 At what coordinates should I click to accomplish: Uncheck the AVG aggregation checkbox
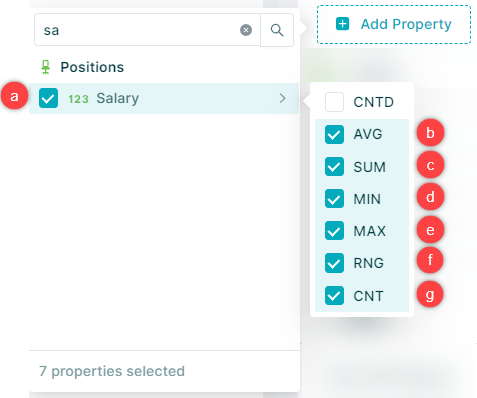334,134
